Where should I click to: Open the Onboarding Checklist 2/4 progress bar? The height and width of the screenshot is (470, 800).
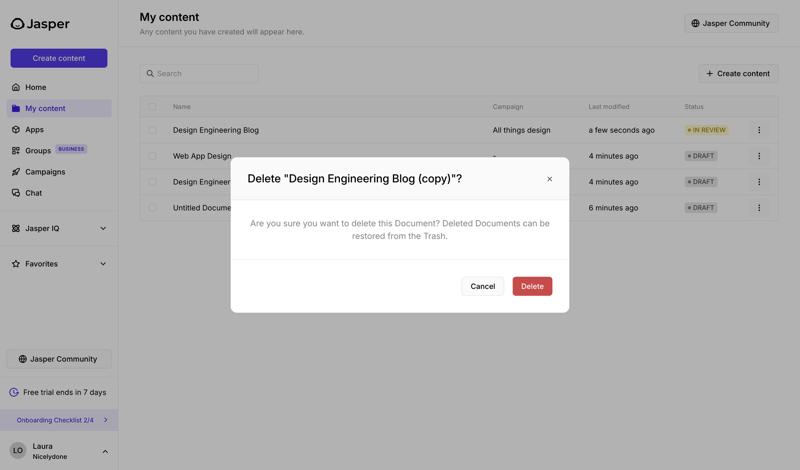tap(59, 420)
